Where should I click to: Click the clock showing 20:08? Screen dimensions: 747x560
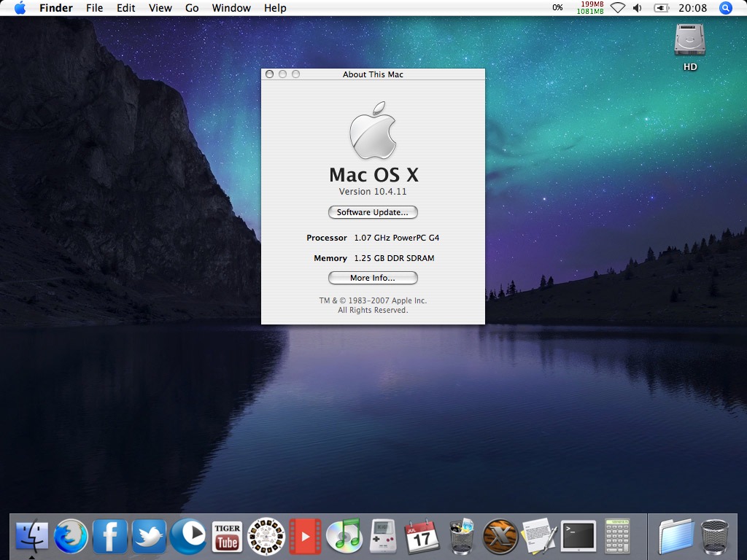(692, 8)
